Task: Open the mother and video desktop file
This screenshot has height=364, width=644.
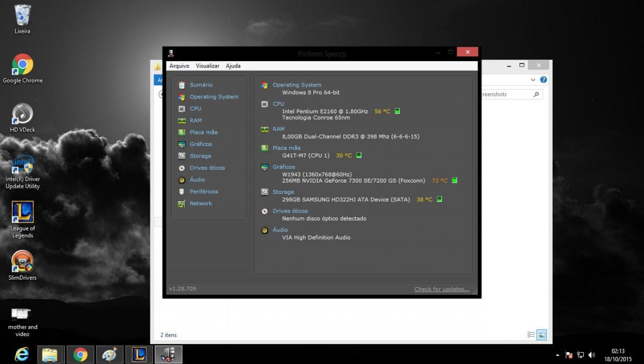Action: coord(23,321)
